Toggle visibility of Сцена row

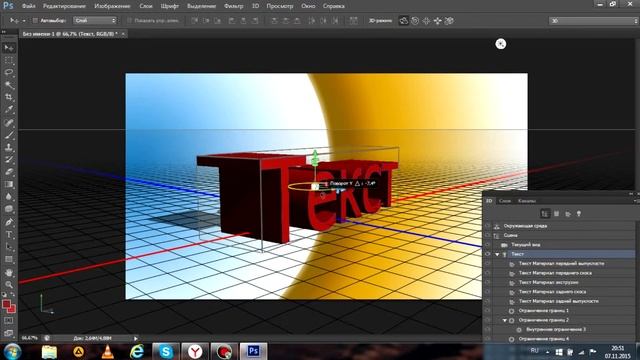[x=488, y=235]
